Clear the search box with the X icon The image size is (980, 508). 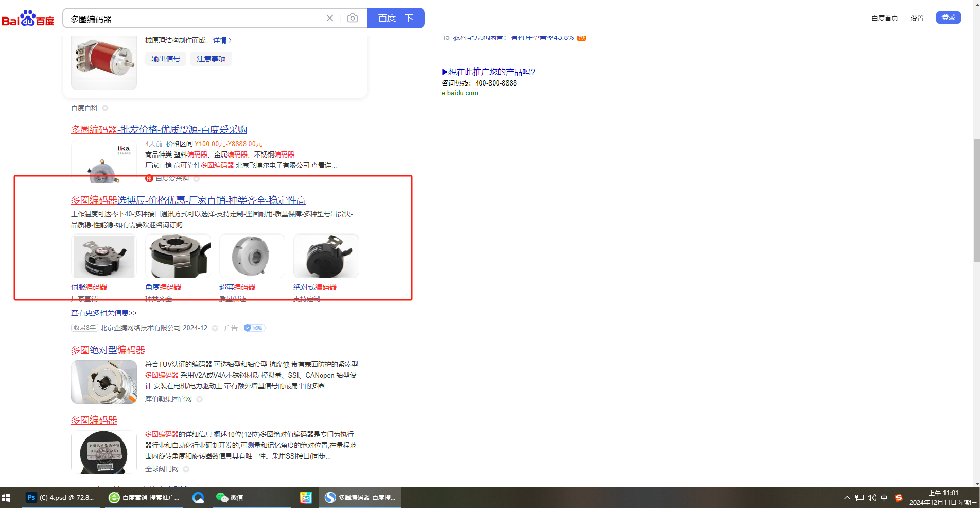[330, 18]
